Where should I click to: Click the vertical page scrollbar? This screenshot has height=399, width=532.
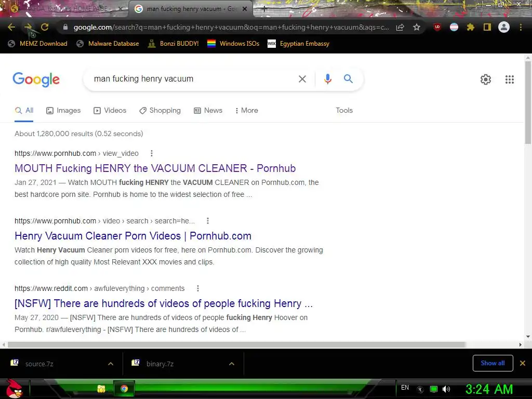528,102
